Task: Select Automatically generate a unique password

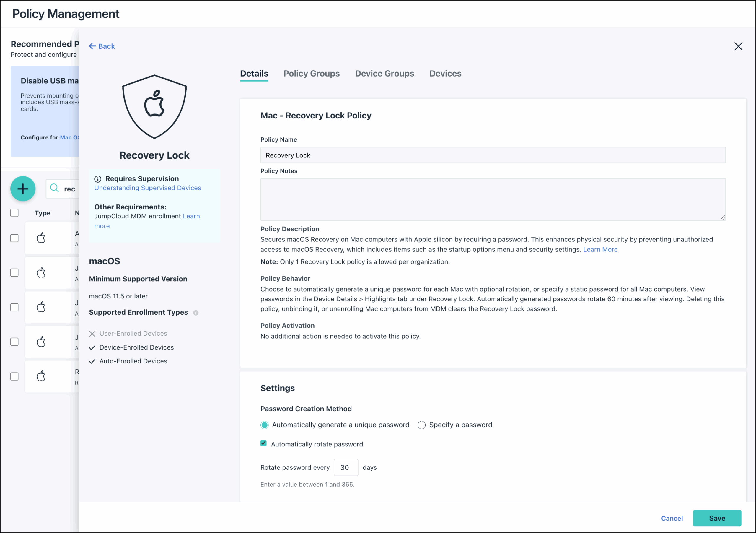Action: [264, 425]
